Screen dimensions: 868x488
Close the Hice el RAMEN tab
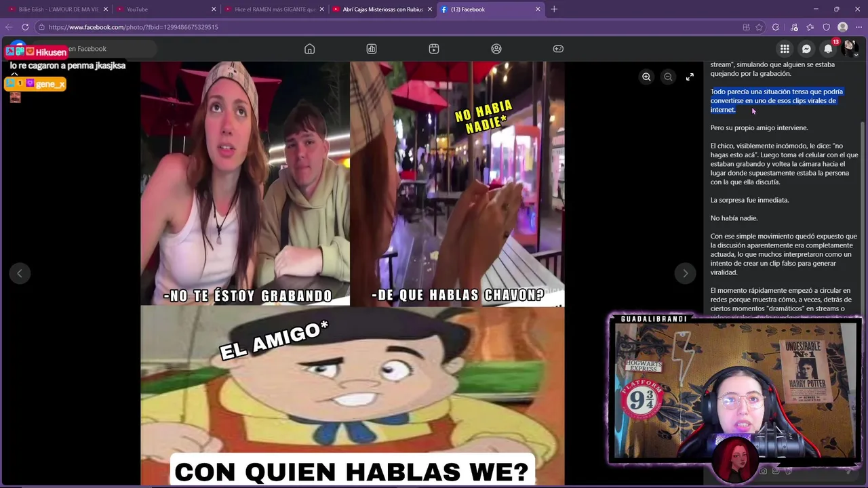pos(321,9)
